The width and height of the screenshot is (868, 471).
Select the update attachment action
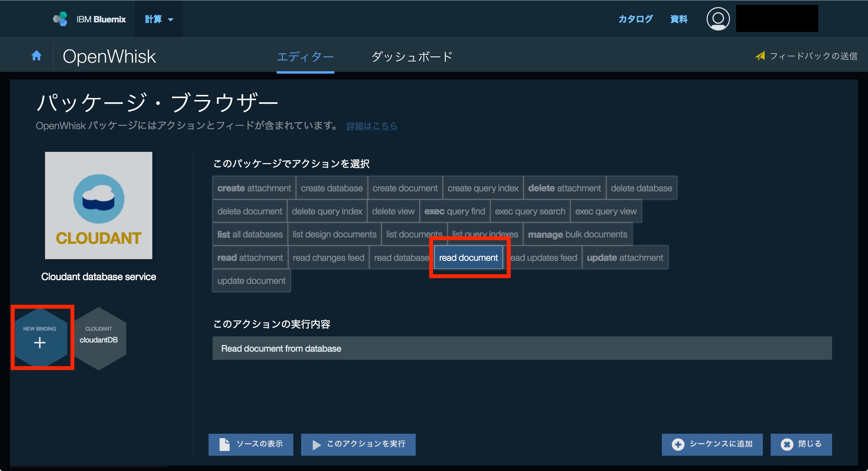click(625, 257)
